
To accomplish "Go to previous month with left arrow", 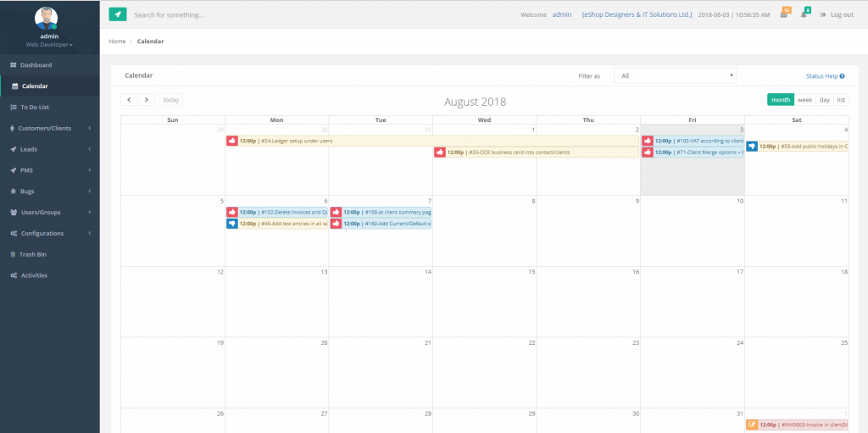I will pos(130,100).
